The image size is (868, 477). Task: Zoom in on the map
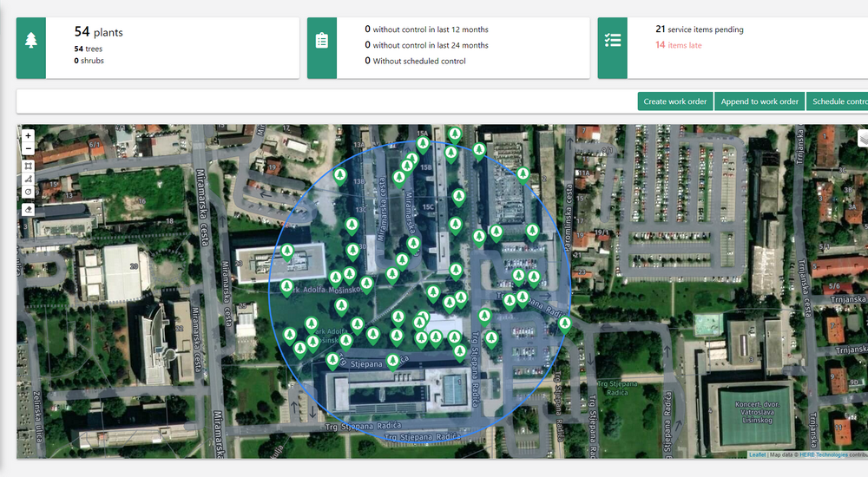coord(29,135)
